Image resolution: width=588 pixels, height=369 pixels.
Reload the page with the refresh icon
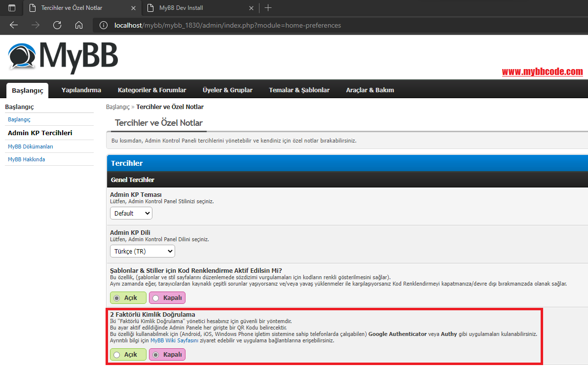(x=57, y=25)
